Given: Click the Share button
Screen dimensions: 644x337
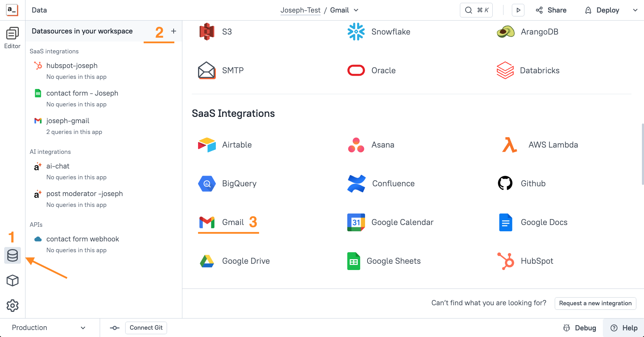Looking at the screenshot, I should point(551,10).
